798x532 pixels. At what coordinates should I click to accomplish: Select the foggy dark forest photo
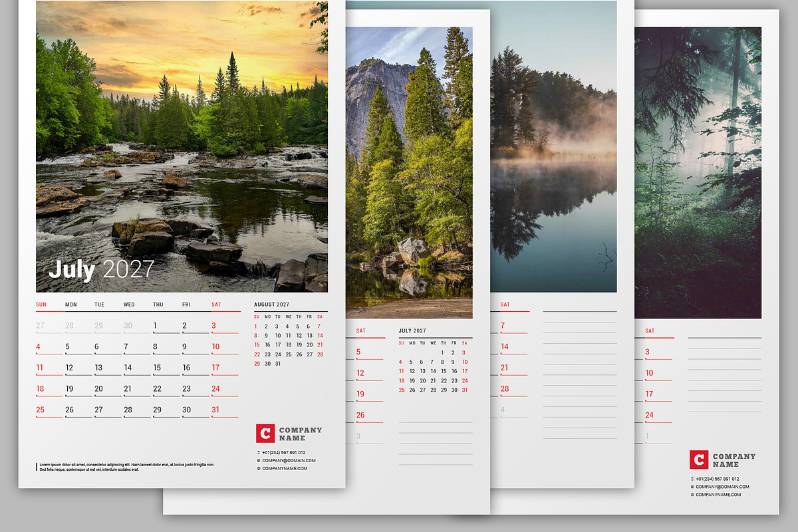698,173
